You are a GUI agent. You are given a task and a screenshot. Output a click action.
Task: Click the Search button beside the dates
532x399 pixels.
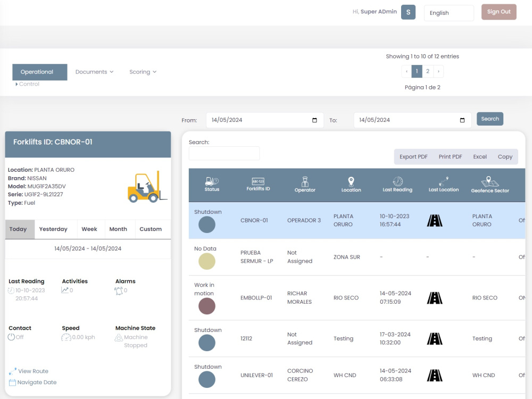[490, 119]
